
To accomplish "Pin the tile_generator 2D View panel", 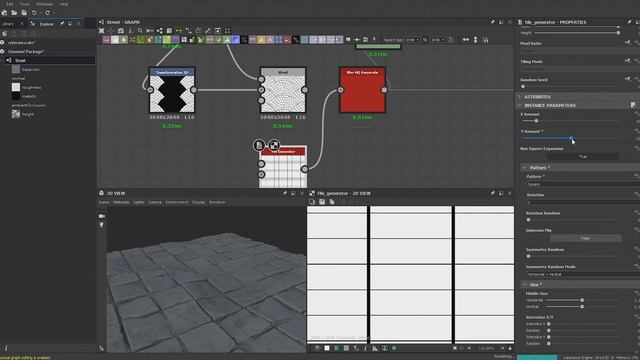I will 493,193.
